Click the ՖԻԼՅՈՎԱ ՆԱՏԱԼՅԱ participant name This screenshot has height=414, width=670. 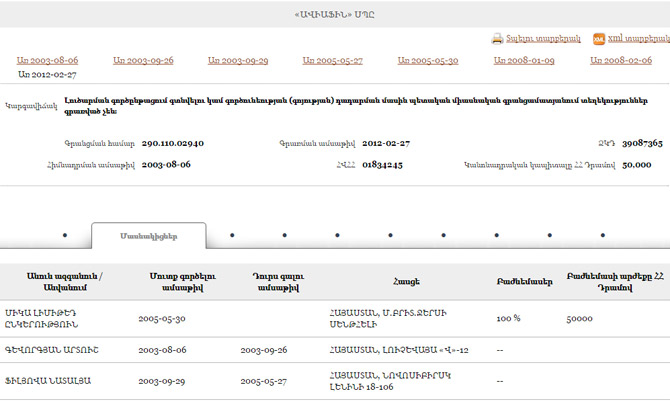[x=48, y=381]
